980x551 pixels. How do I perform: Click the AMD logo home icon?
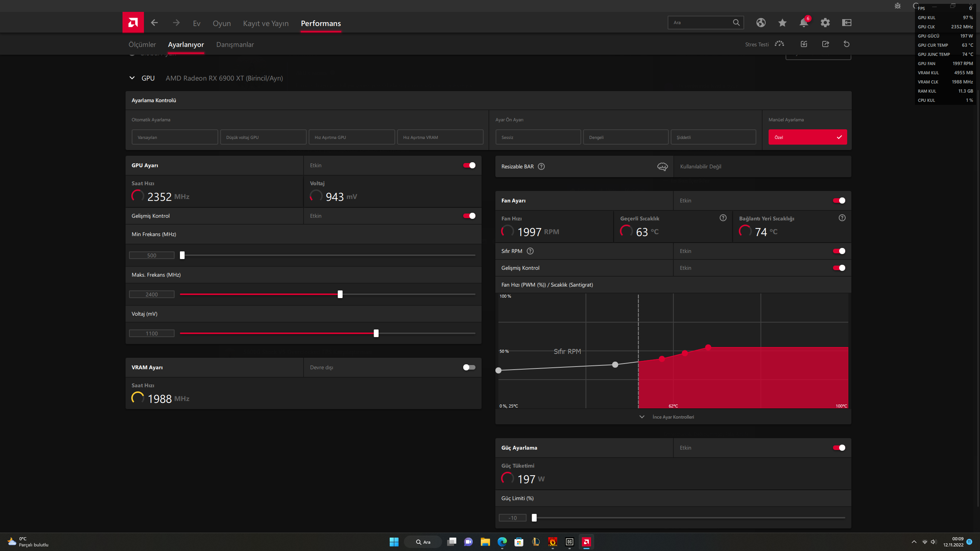[133, 23]
